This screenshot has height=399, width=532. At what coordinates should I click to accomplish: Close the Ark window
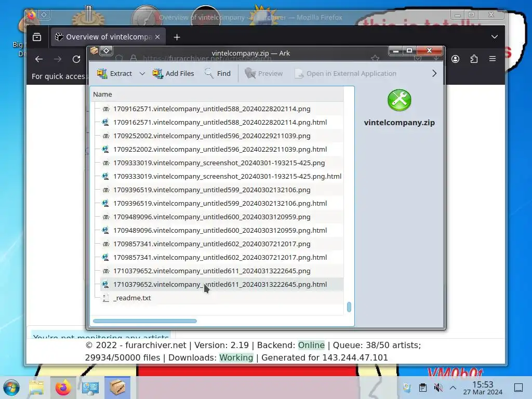point(430,50)
